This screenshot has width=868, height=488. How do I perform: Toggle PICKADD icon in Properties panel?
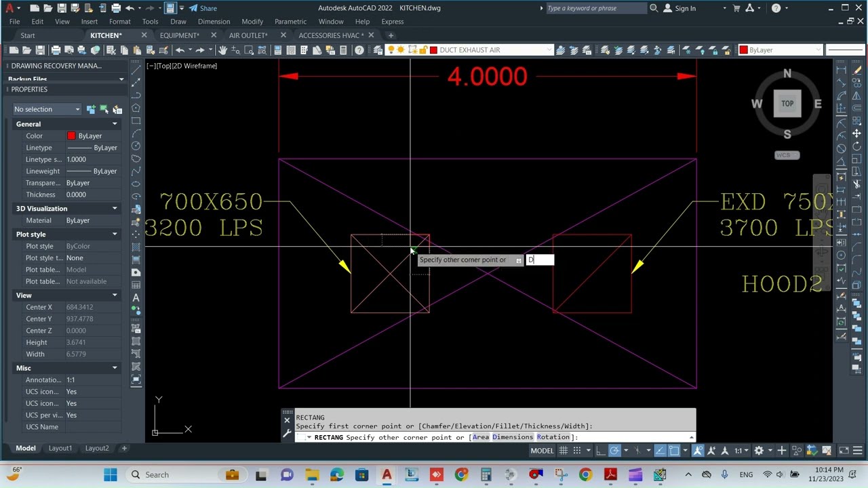pos(90,109)
